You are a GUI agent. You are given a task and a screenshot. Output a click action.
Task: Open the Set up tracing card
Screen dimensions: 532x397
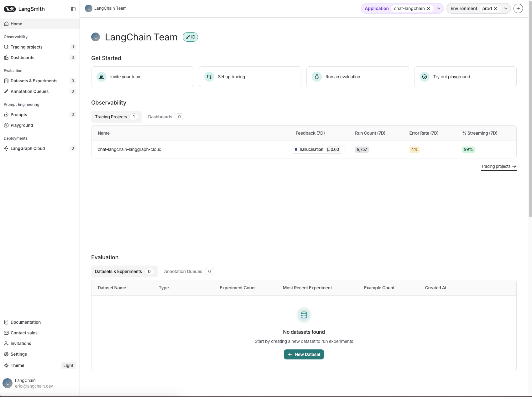[250, 77]
